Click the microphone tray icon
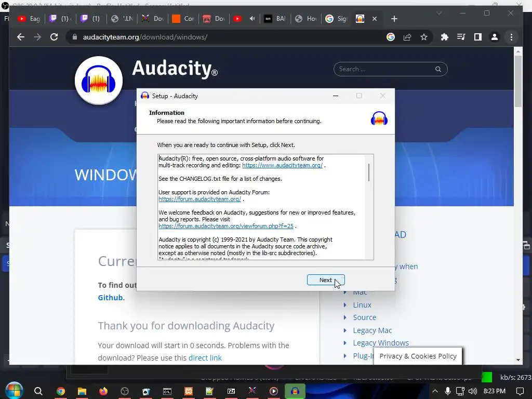This screenshot has width=532, height=399. coord(447,391)
